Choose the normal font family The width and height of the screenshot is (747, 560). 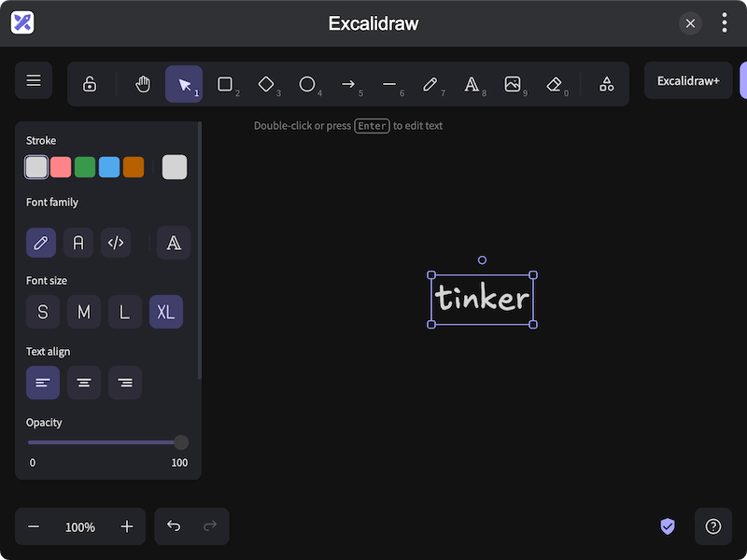tap(78, 243)
